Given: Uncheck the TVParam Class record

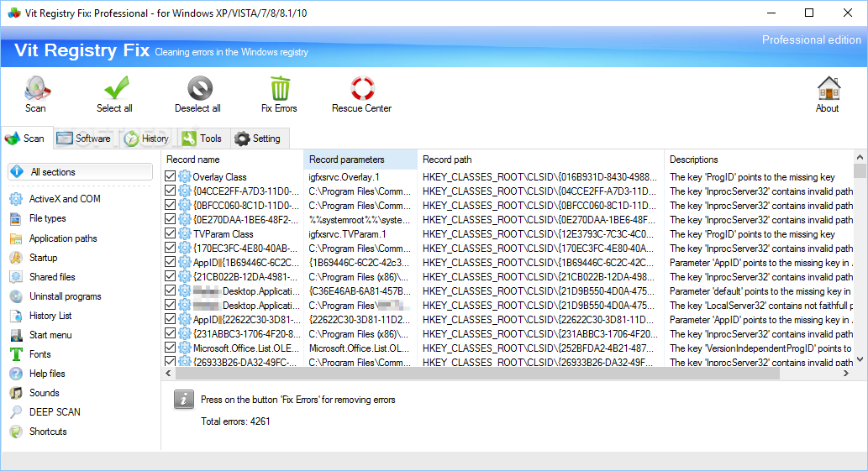Looking at the screenshot, I should [170, 234].
